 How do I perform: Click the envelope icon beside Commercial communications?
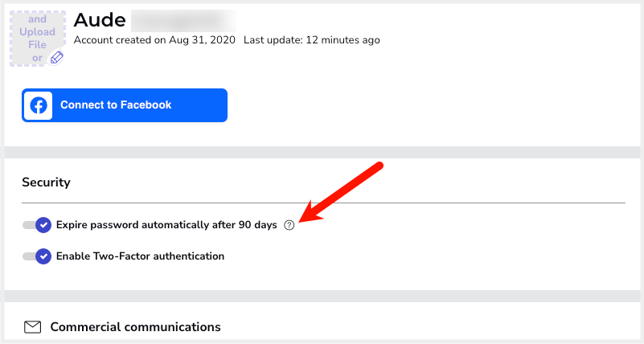(x=32, y=327)
